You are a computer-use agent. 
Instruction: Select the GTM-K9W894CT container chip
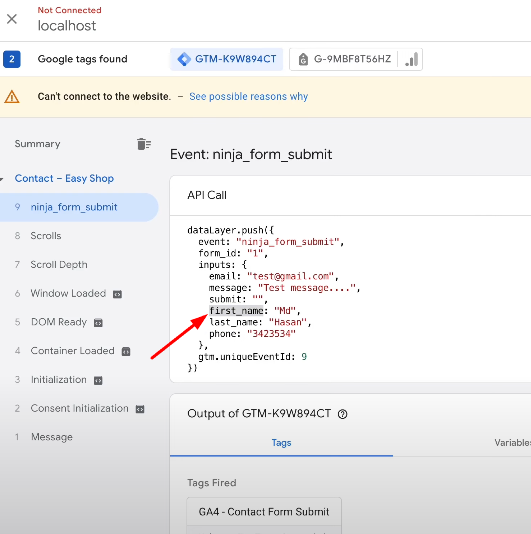(x=227, y=59)
